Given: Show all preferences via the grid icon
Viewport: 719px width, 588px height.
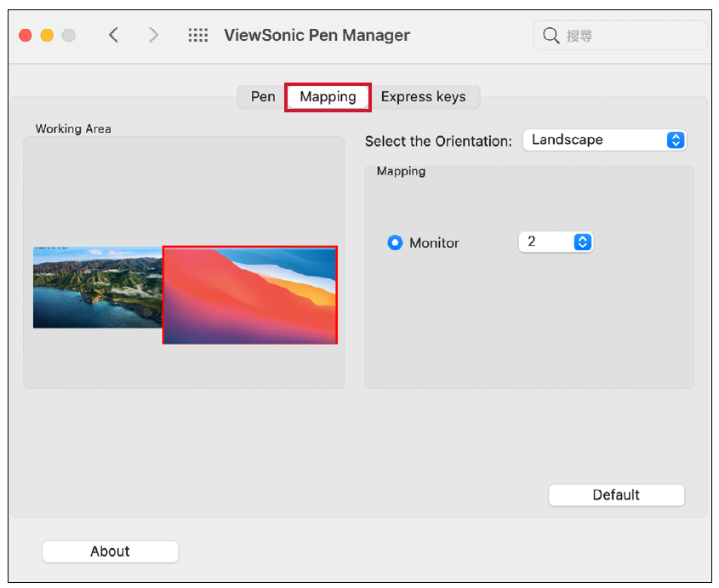Looking at the screenshot, I should (197, 35).
